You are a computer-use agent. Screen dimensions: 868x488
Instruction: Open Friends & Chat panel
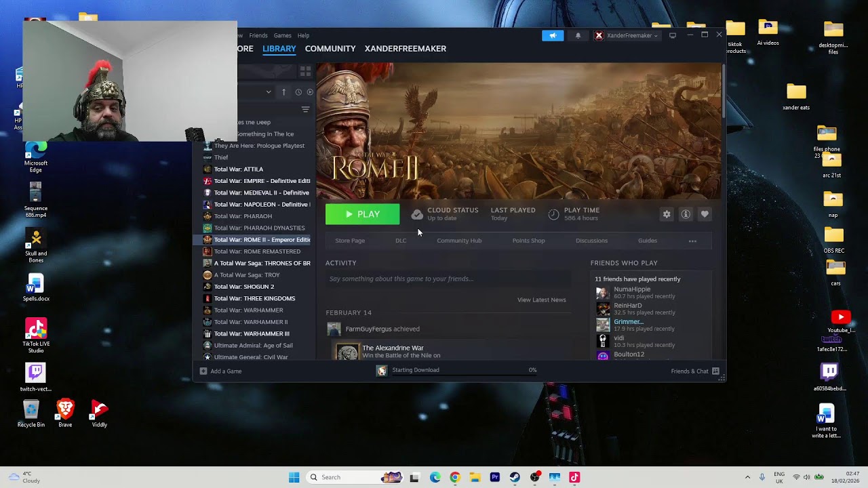pyautogui.click(x=695, y=371)
